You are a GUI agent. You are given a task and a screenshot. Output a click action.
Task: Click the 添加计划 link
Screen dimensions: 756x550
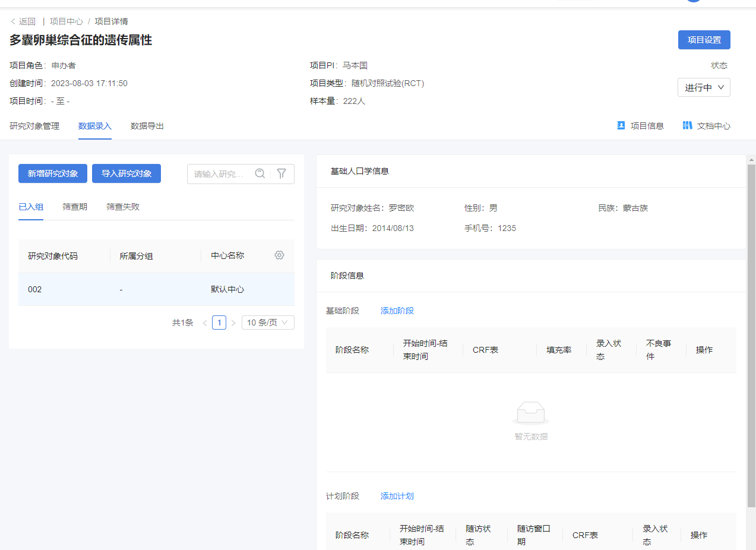(397, 496)
